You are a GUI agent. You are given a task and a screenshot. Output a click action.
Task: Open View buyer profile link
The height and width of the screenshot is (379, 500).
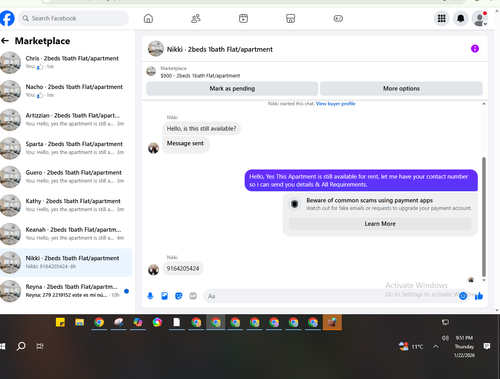335,104
